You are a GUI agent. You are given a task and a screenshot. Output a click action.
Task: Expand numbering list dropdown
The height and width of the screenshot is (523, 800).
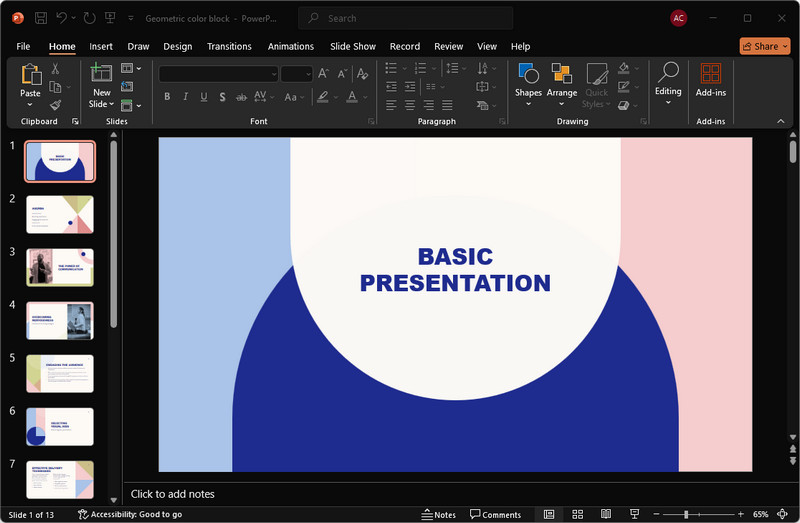(434, 68)
